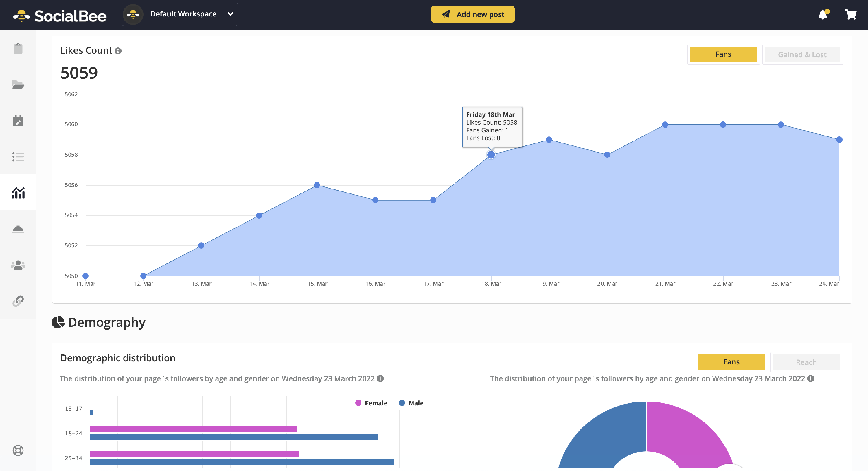Screen dimensions: 868x471
Task: Open the concierge bell sidebar icon
Action: 18,229
